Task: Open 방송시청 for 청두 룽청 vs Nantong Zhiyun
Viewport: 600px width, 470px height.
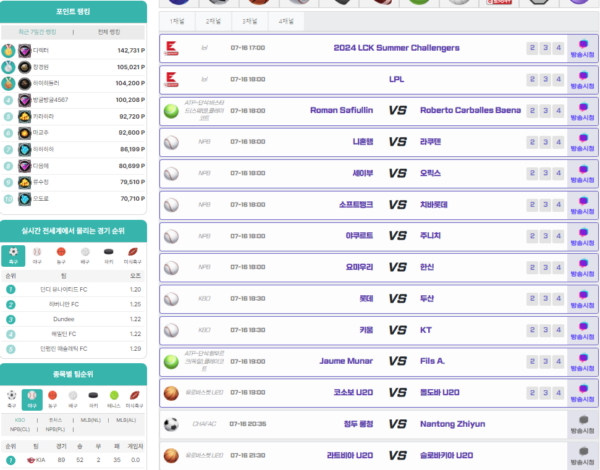Action: tap(582, 424)
